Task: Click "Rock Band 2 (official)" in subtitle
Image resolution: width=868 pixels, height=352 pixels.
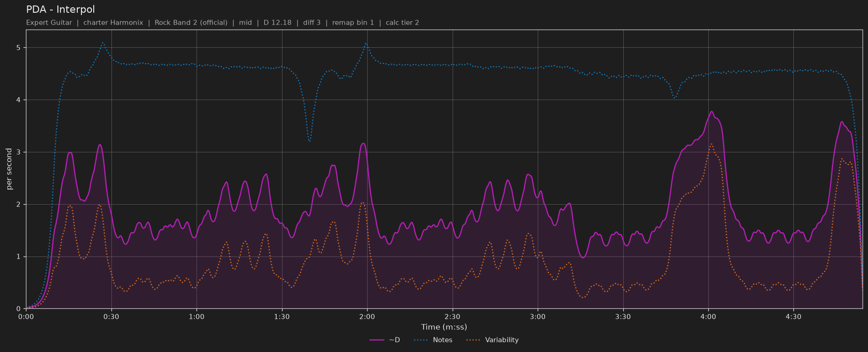Action: tap(191, 22)
